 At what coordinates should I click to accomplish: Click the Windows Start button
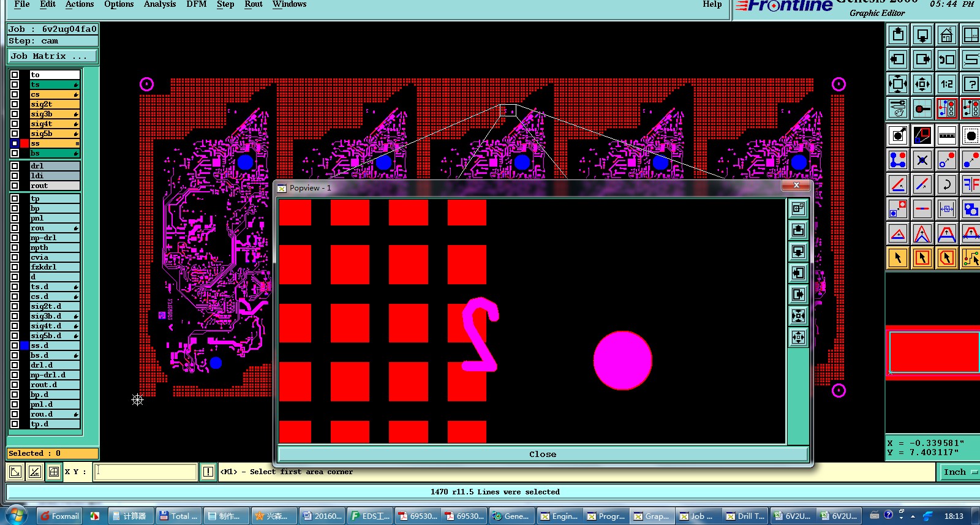[17, 515]
